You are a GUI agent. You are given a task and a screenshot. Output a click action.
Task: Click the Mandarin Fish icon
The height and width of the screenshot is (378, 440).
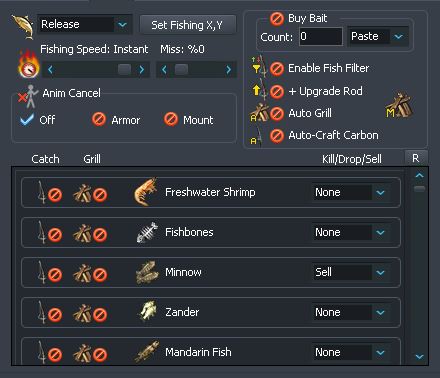coord(147,351)
